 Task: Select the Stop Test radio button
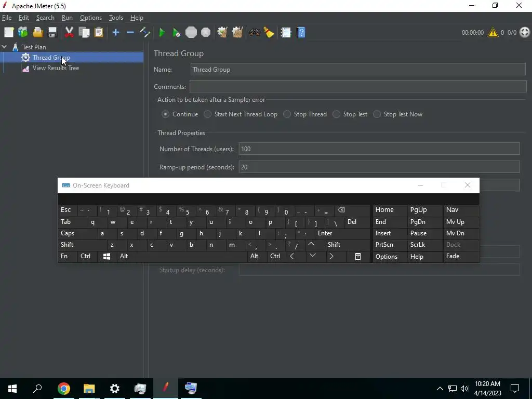coord(336,114)
